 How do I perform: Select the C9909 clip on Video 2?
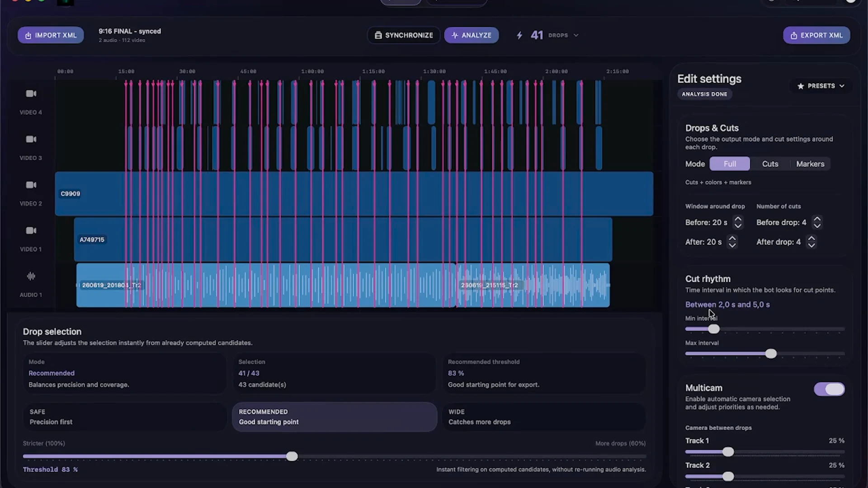[354, 193]
